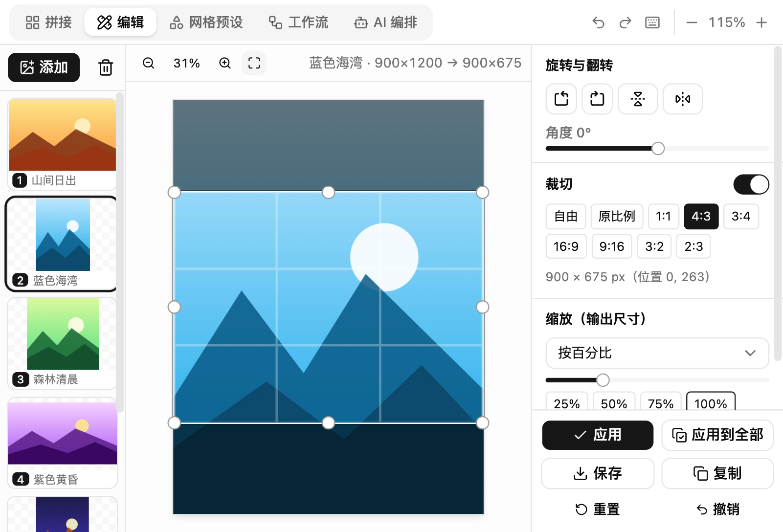Viewport: 783px width, 532px height.
Task: Click the redo arrow icon in top bar
Action: (x=625, y=22)
